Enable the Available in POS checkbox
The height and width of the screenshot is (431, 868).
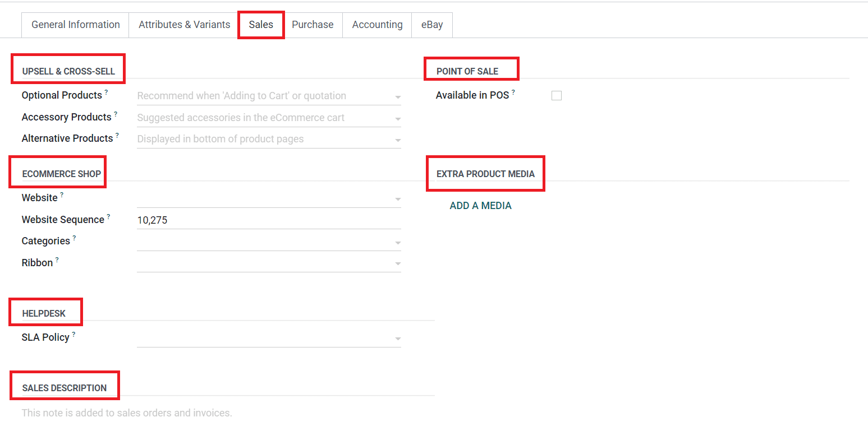(x=556, y=96)
